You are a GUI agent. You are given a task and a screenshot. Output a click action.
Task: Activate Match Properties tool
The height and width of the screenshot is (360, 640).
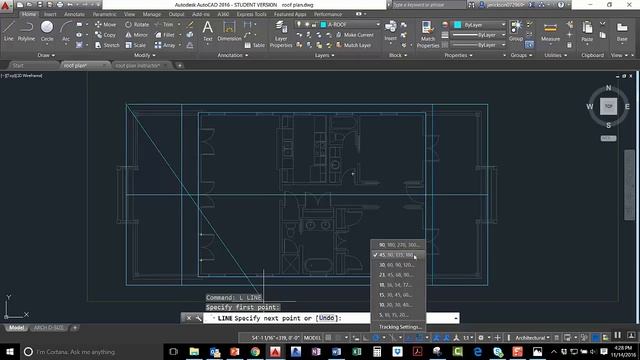(427, 34)
